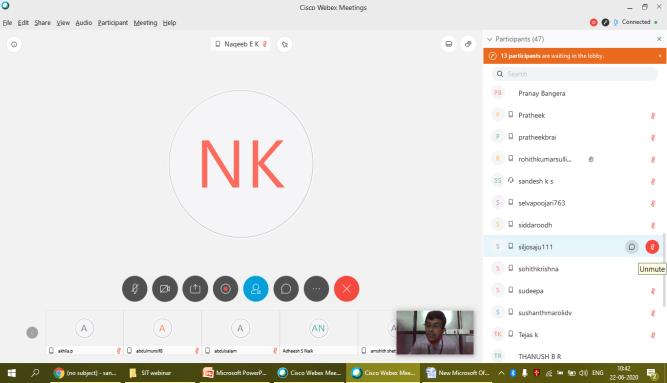Click the red record button
This screenshot has height=383, width=667.
coord(225,289)
